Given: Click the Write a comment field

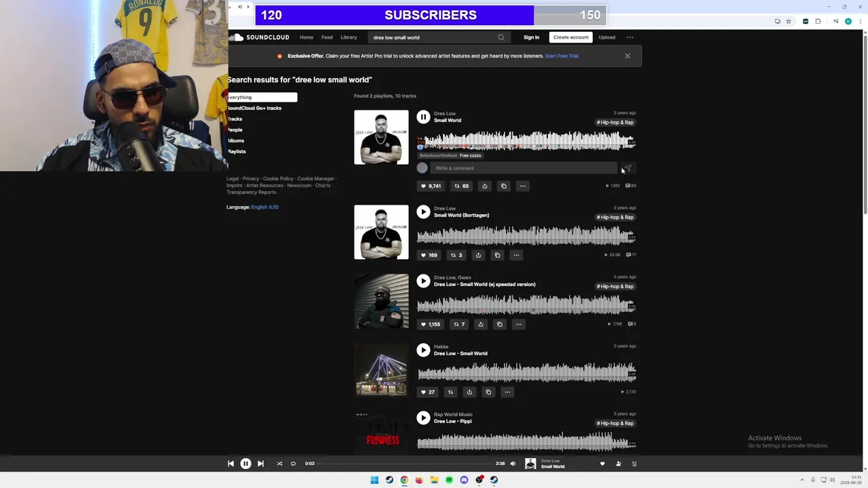Looking at the screenshot, I should click(524, 168).
